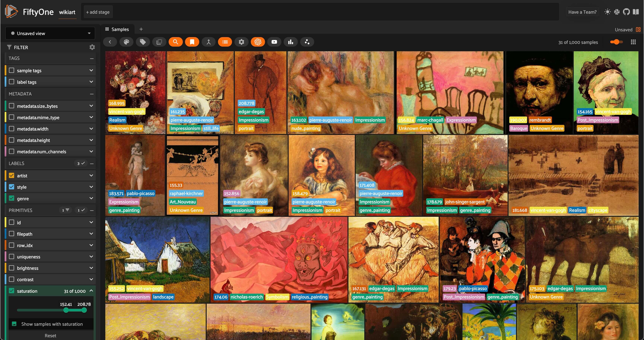The image size is (644, 340).
Task: Open the documentation book icon
Action: coord(636,12)
